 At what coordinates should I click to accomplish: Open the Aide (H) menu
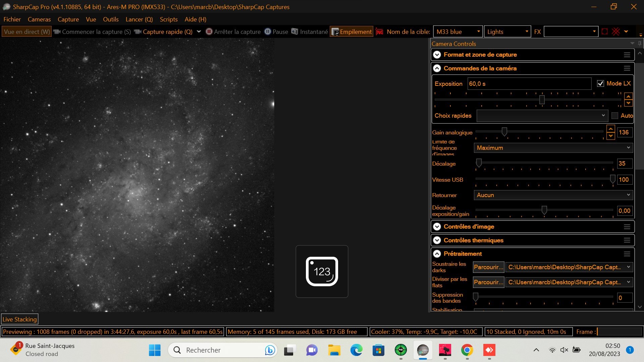pos(196,19)
